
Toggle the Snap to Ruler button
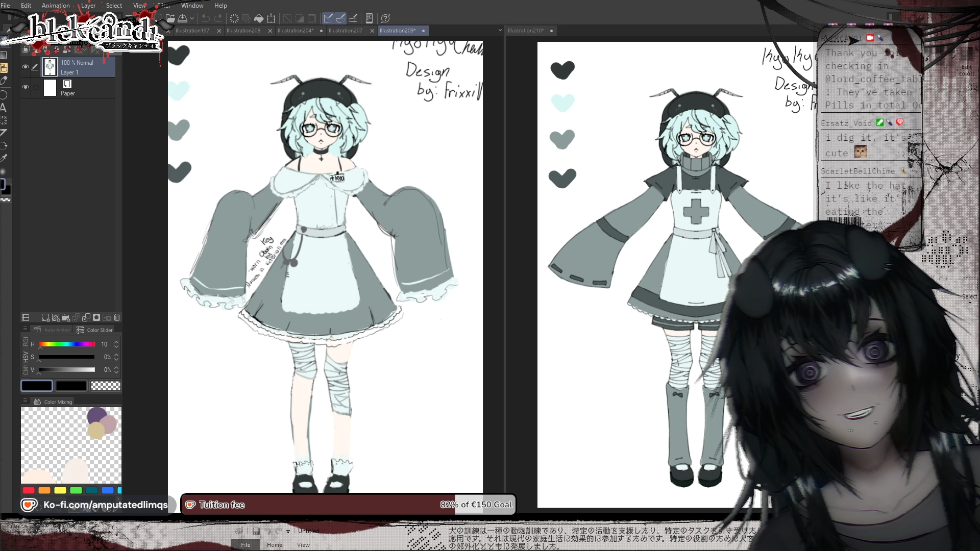click(x=328, y=18)
